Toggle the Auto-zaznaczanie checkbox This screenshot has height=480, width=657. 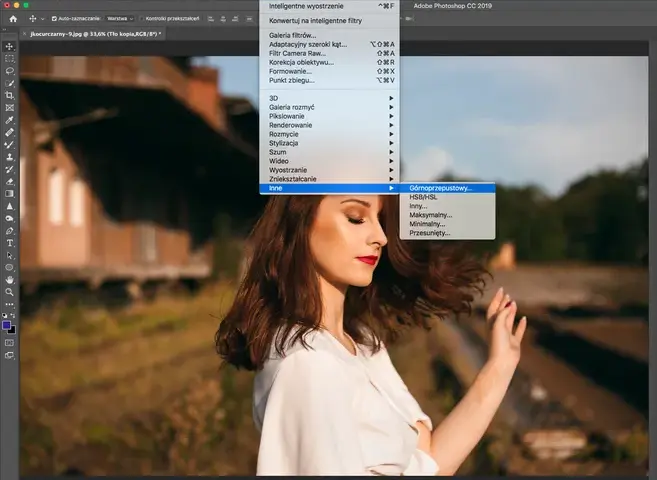pos(54,18)
